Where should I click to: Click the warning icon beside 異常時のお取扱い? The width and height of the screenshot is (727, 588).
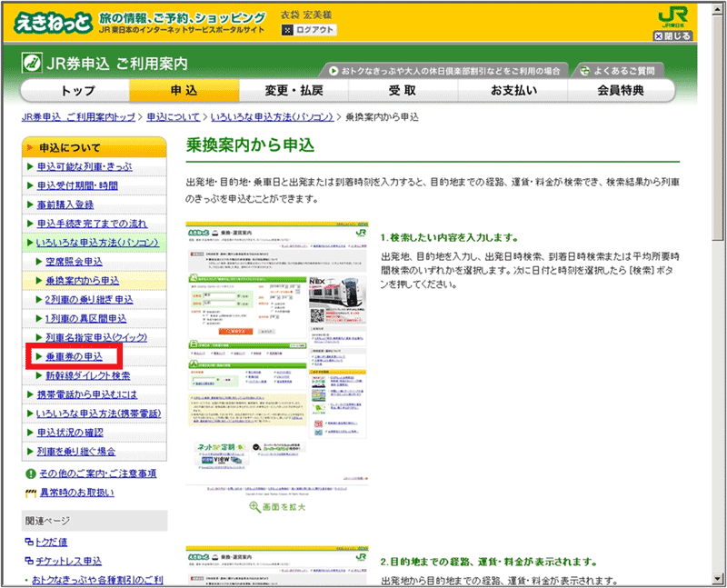[x=30, y=493]
